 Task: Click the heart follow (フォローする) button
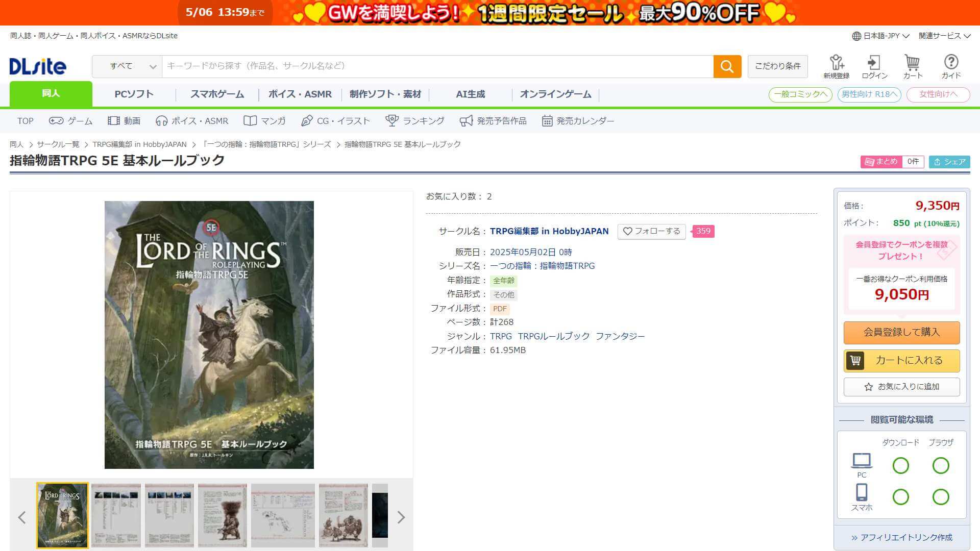(x=651, y=231)
